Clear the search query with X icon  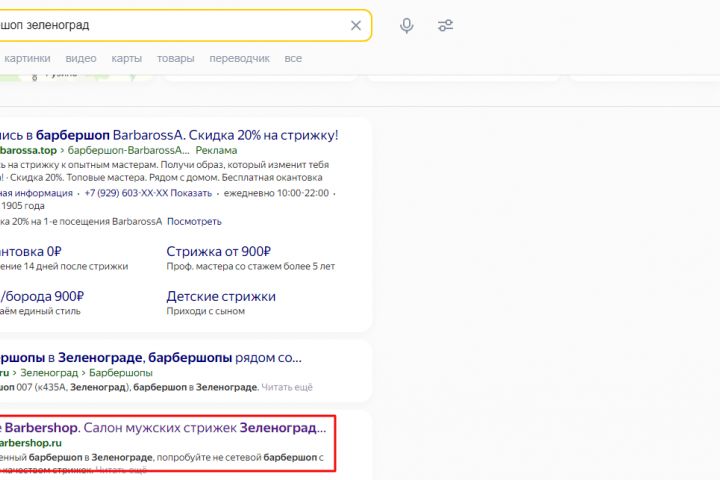click(x=355, y=25)
